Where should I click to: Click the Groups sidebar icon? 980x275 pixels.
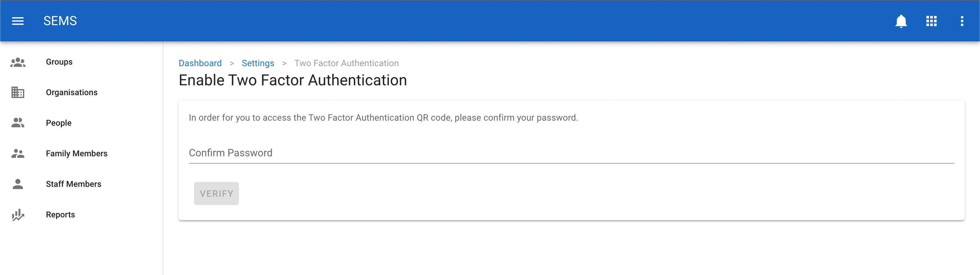click(18, 62)
